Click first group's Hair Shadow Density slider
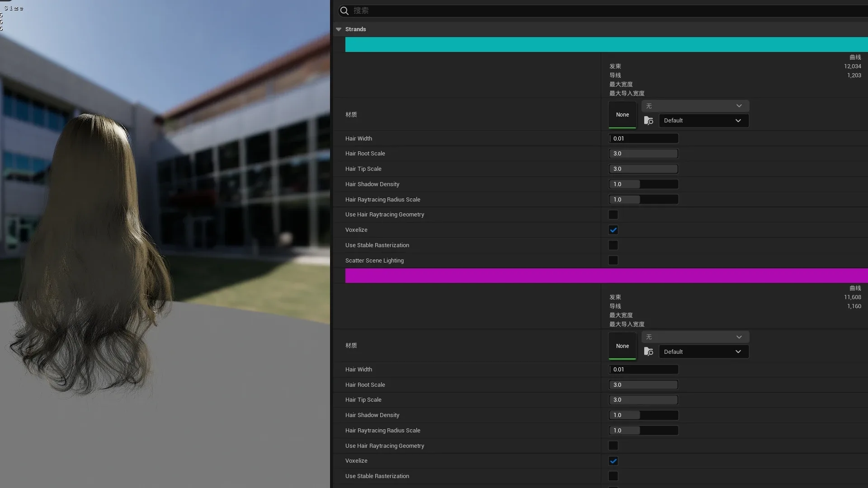Image resolution: width=868 pixels, height=488 pixels. [643, 184]
